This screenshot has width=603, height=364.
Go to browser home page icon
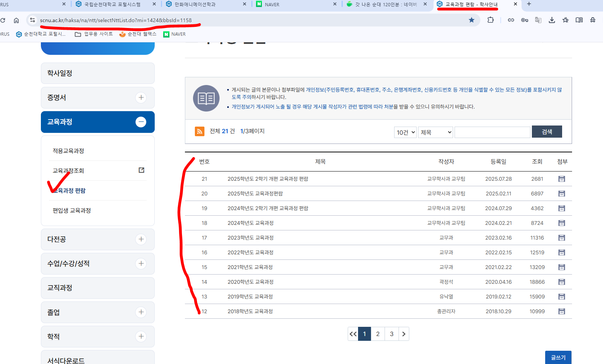pos(16,20)
